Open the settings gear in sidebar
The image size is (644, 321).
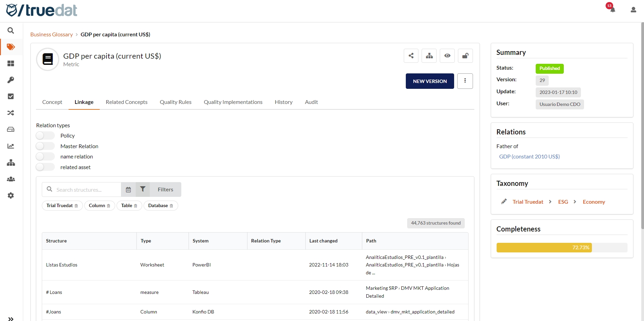pos(11,195)
